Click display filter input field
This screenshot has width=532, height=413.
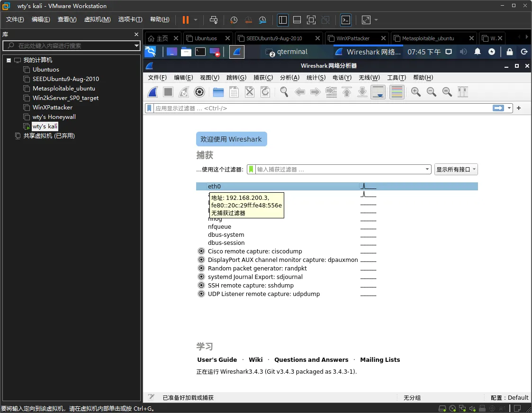[322, 108]
